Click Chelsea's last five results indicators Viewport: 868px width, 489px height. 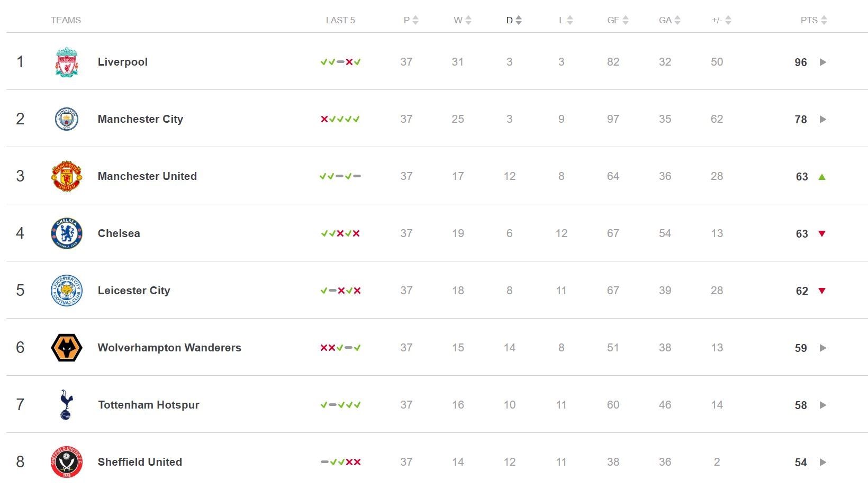click(x=340, y=233)
